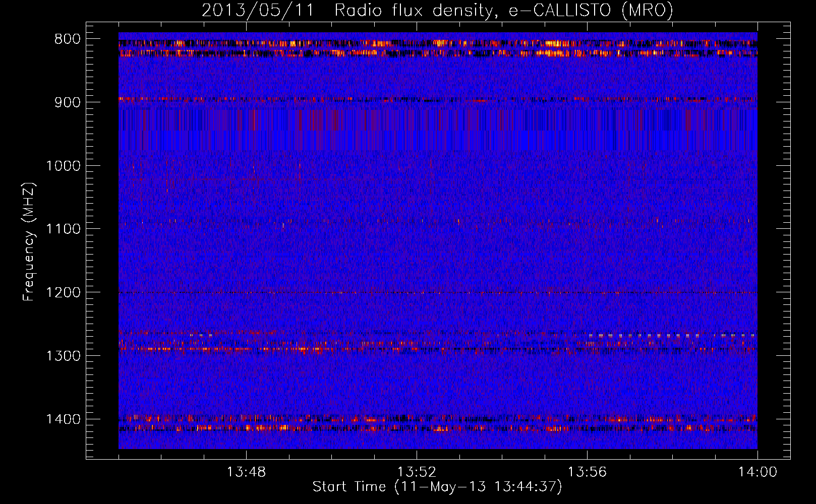Click the plot title "2013/05/11 Radio flux density, e-CALLISTO (MRO)"
This screenshot has height=504, width=816.
437,10
